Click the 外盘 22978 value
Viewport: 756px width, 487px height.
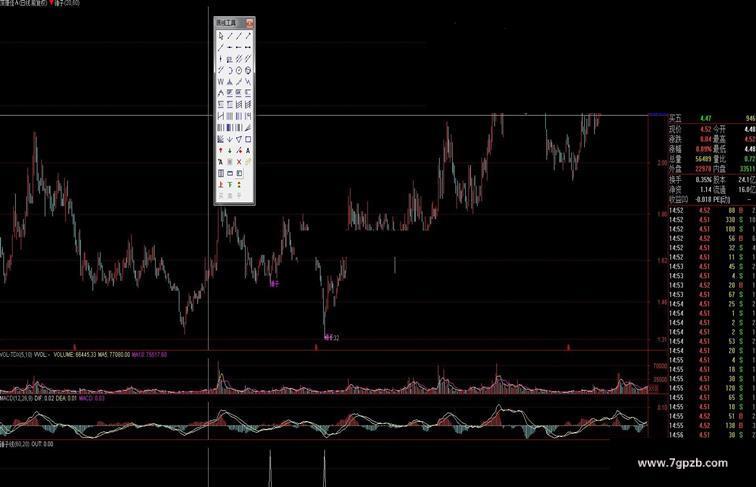(703, 169)
